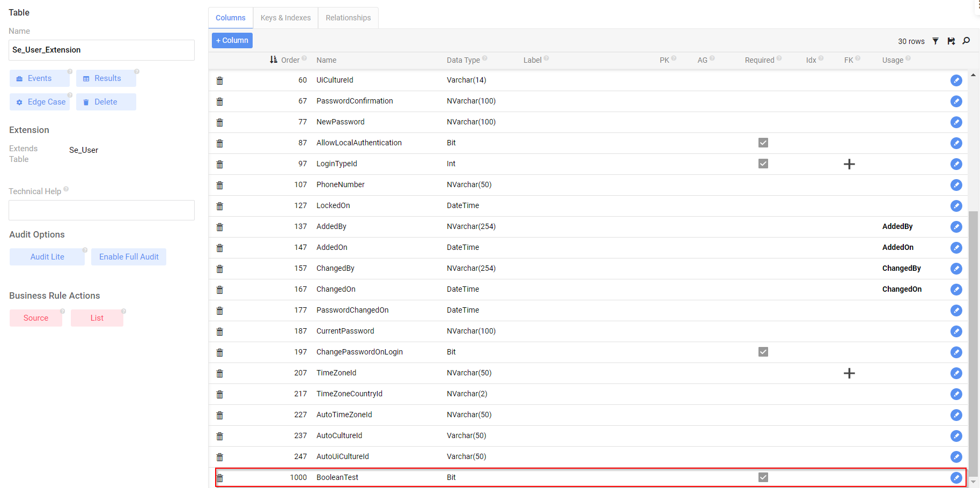
Task: Toggle Required checkbox for ChangePasswordOnLogin
Action: pyautogui.click(x=763, y=352)
